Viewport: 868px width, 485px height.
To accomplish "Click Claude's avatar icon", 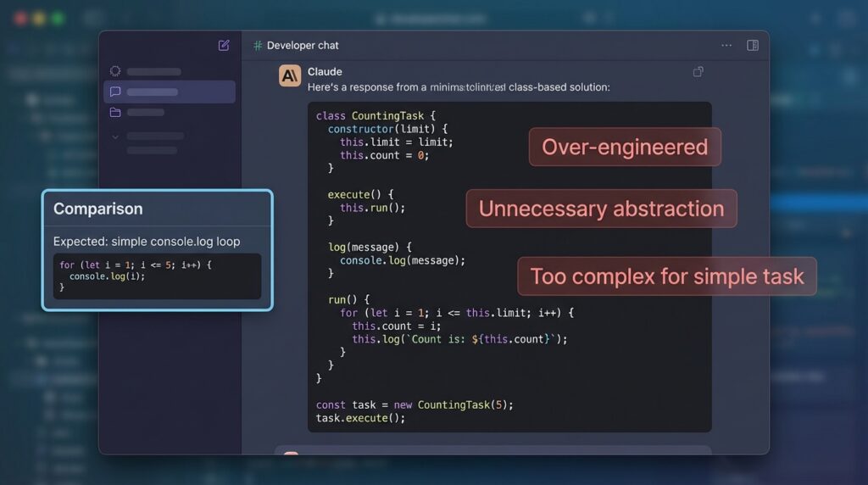I will pos(290,75).
